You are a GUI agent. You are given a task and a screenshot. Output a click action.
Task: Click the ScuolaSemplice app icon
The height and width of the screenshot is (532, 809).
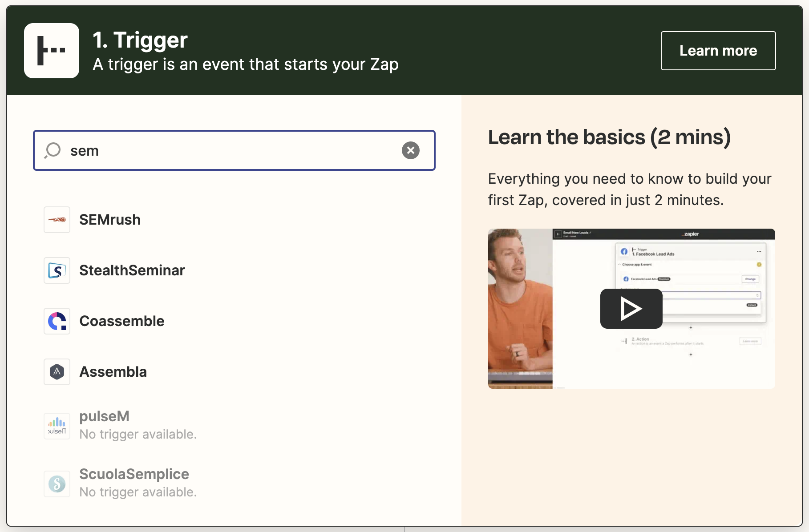[57, 484]
